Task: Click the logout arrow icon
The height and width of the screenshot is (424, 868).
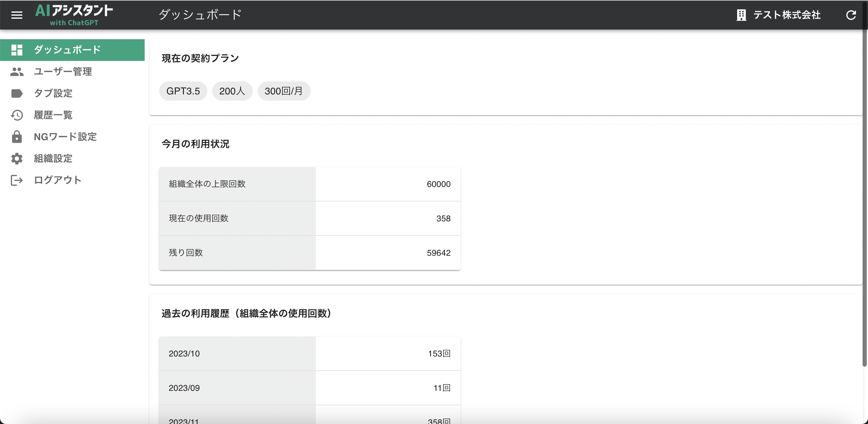Action: 17,180
